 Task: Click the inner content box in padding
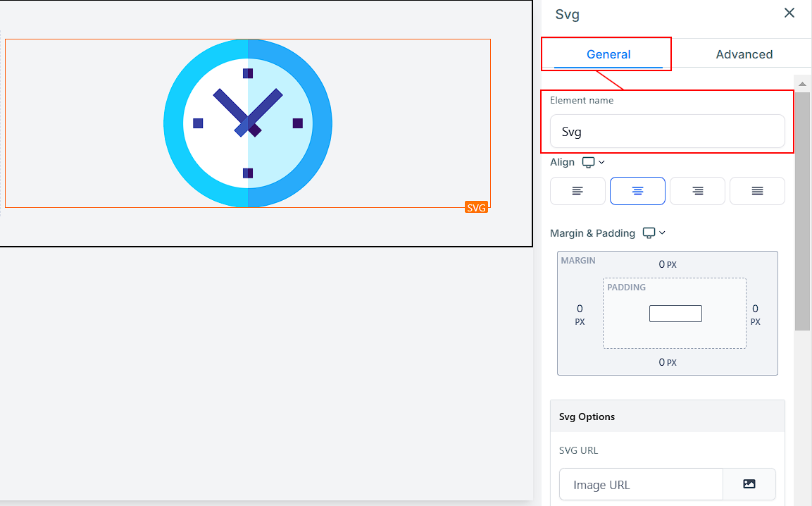tap(675, 314)
